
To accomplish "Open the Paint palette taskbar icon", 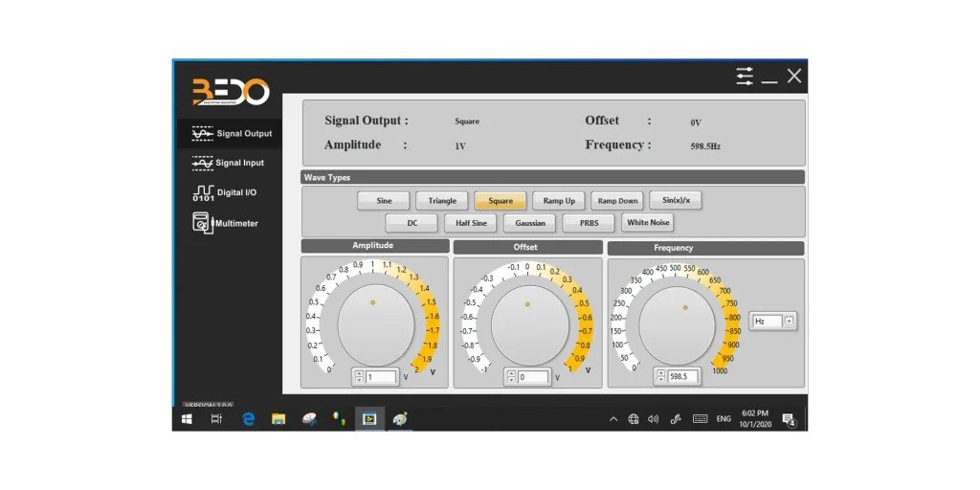I will 400,419.
